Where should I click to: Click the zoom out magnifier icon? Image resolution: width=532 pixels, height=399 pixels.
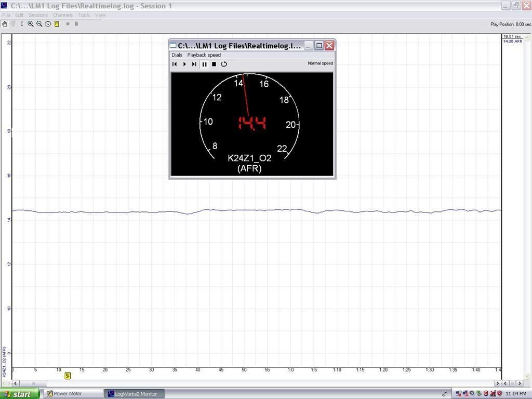click(x=39, y=24)
